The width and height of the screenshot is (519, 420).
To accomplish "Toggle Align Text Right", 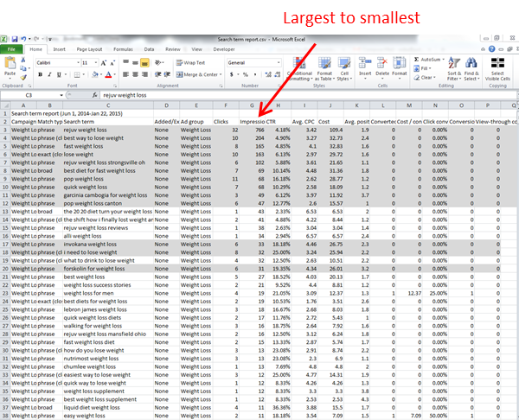I will pos(144,74).
